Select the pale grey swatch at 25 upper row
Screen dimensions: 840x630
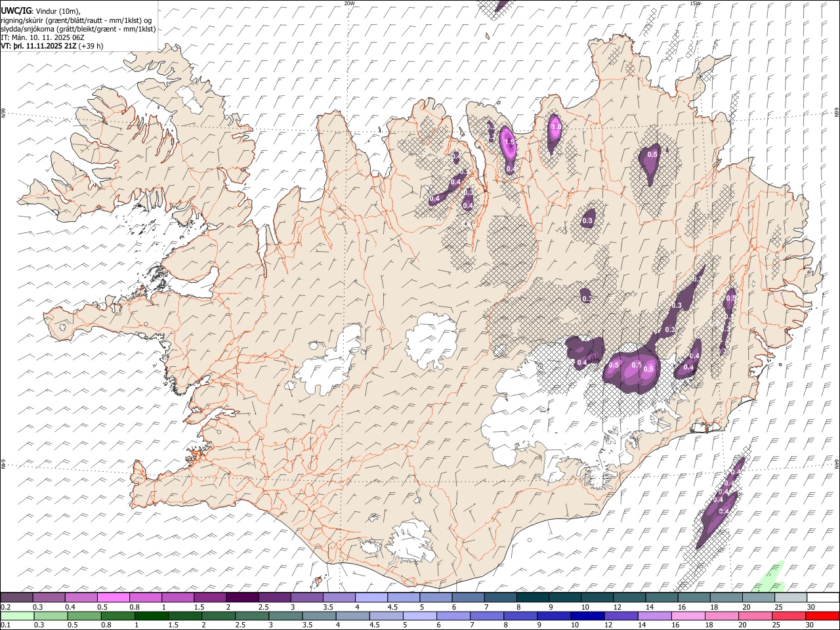791,598
